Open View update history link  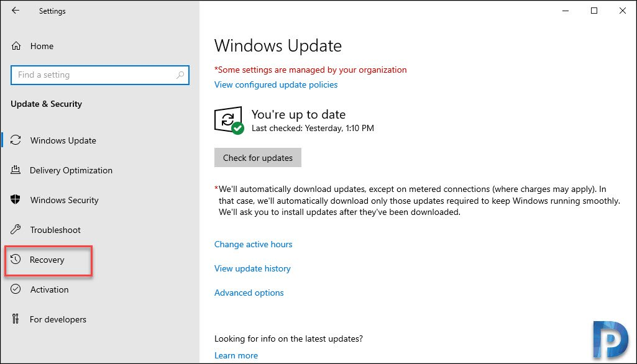(252, 268)
